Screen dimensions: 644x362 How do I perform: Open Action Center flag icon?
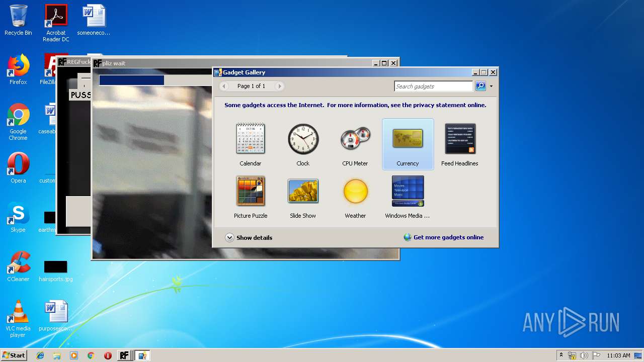pyautogui.click(x=596, y=355)
